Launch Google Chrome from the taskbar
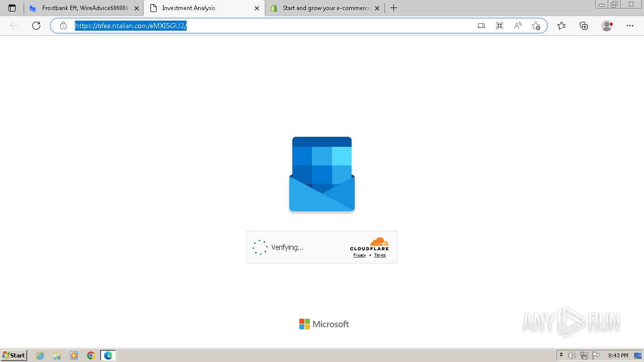 coord(91,355)
